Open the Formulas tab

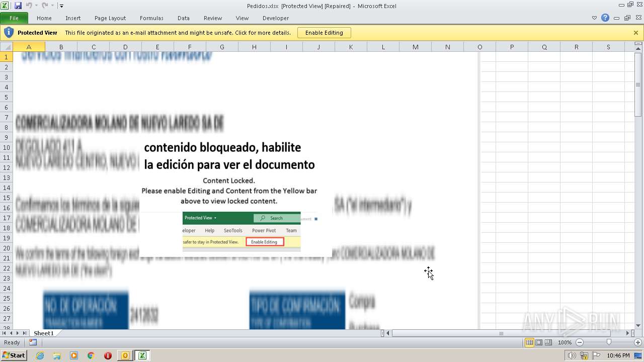[x=151, y=18]
